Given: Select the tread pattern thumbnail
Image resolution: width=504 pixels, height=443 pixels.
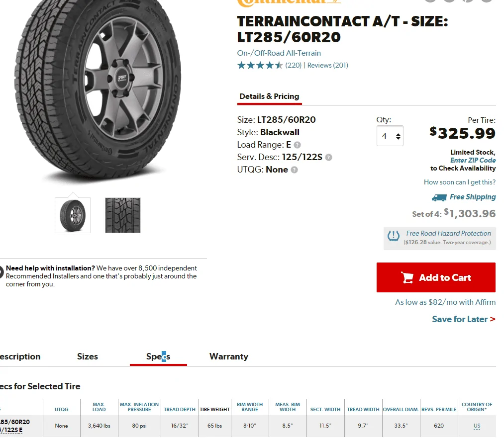Looking at the screenshot, I should [x=122, y=215].
